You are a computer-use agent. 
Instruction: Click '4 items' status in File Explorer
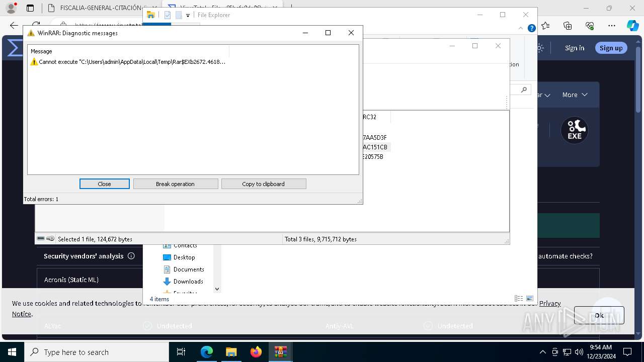click(159, 299)
